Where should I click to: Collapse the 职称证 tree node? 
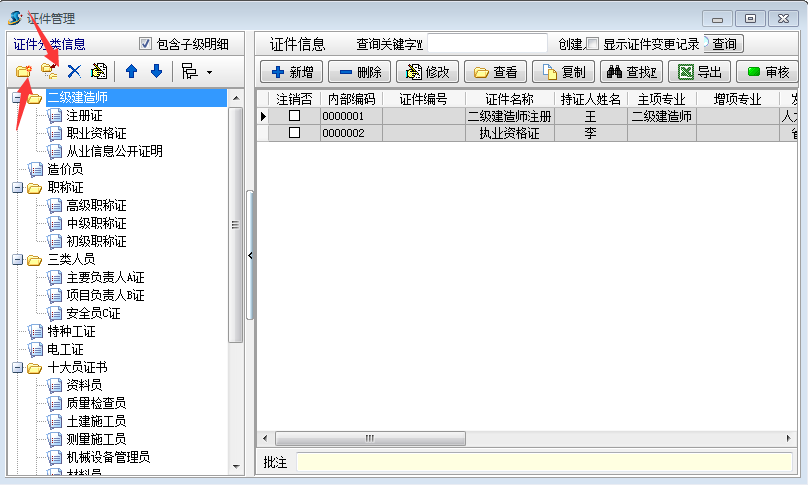coord(17,187)
